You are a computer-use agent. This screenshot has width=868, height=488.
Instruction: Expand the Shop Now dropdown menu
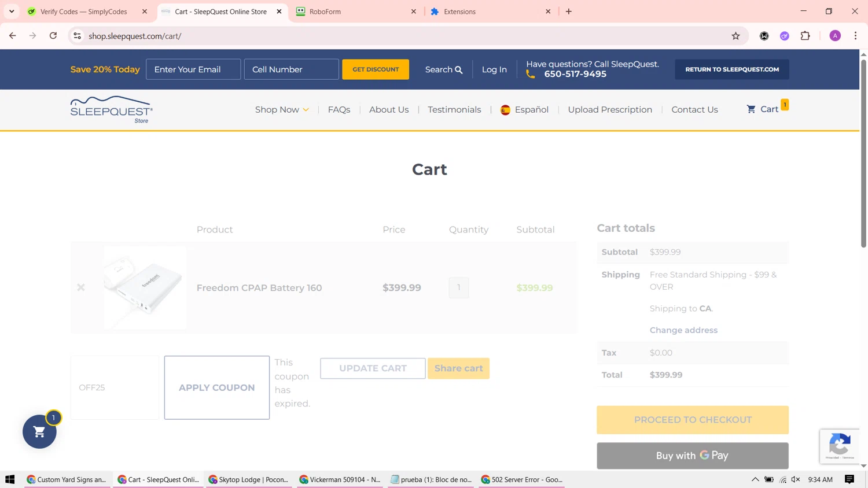(282, 110)
